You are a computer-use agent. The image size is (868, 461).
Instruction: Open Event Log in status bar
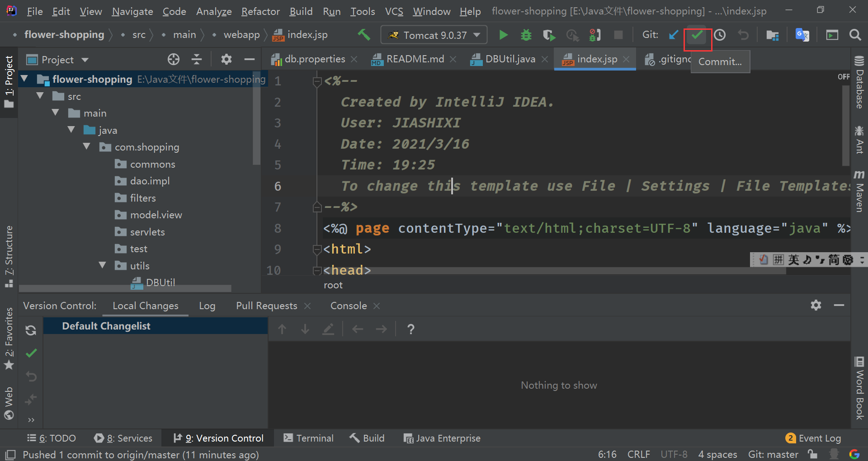tap(813, 438)
